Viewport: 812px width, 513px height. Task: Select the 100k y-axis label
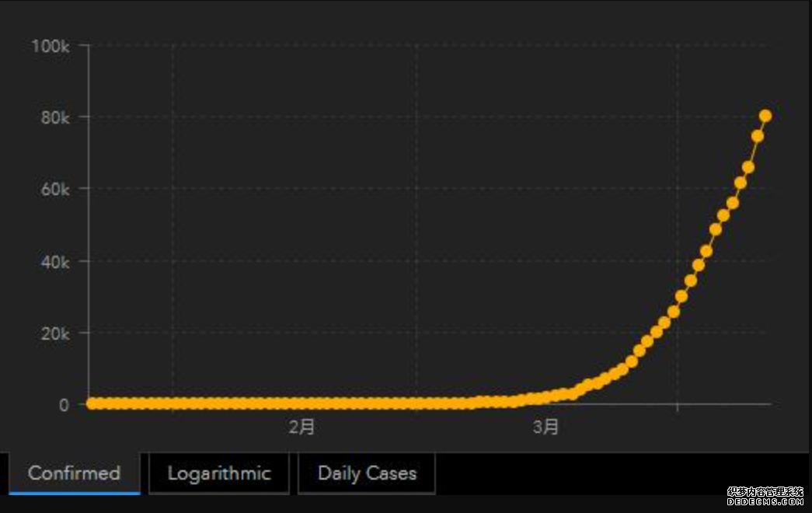tap(51, 46)
